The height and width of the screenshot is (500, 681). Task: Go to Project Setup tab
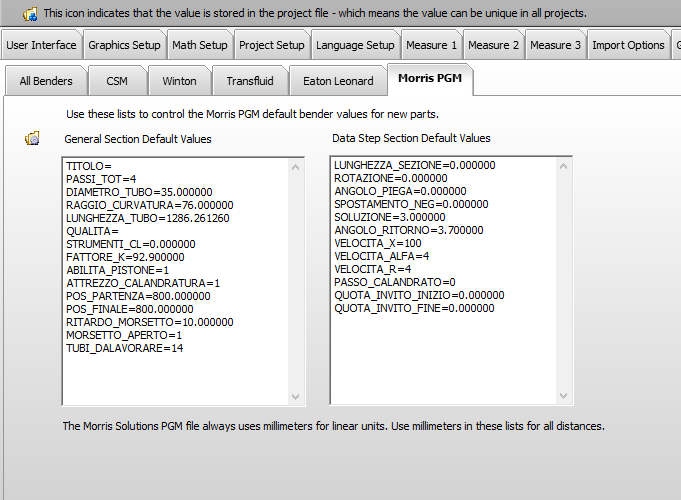pyautogui.click(x=272, y=45)
